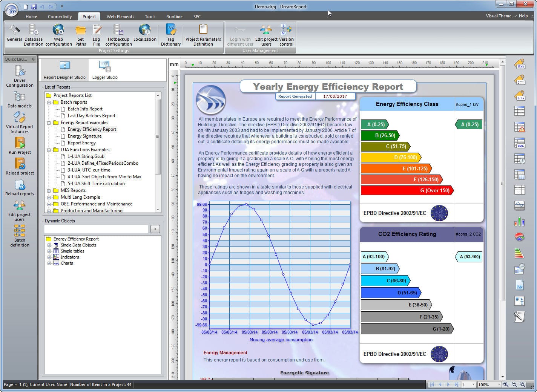This screenshot has height=392, width=537.
Task: Click the Project Parameters Definition button
Action: pos(203,34)
